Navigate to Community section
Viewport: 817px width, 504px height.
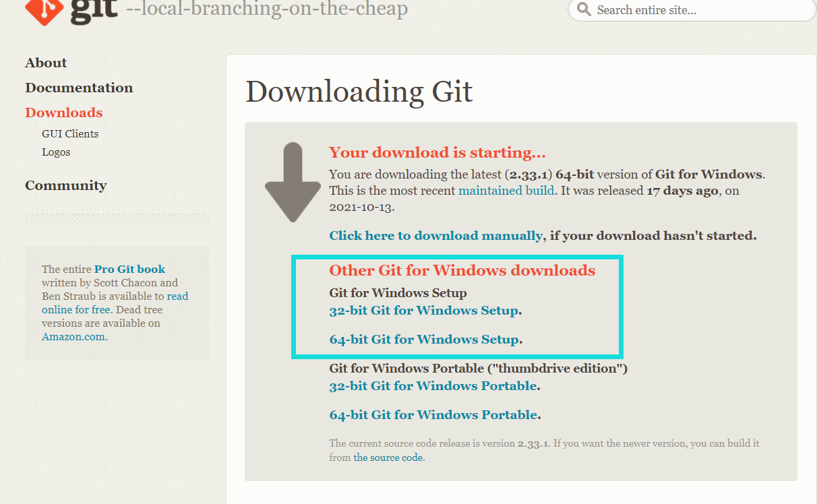66,185
